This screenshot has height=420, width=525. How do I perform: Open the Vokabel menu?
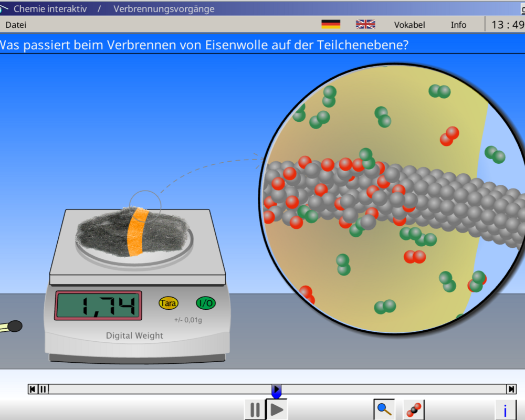coord(409,25)
